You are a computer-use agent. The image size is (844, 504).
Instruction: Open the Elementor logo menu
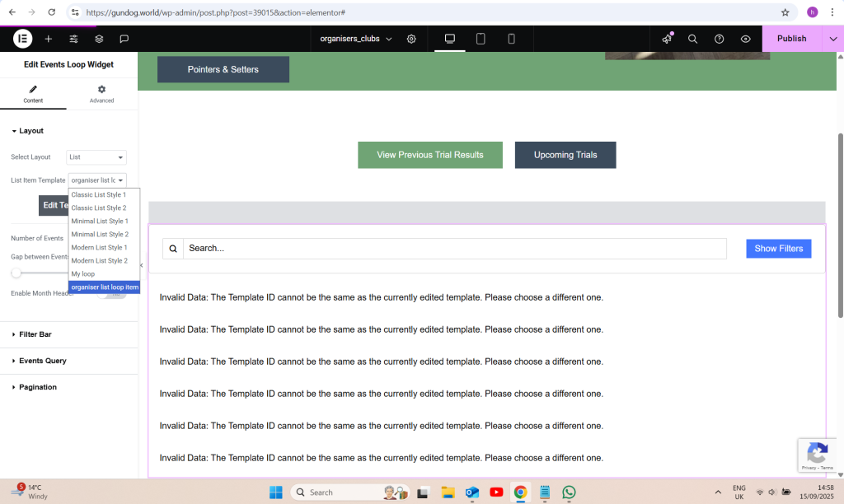(x=22, y=39)
